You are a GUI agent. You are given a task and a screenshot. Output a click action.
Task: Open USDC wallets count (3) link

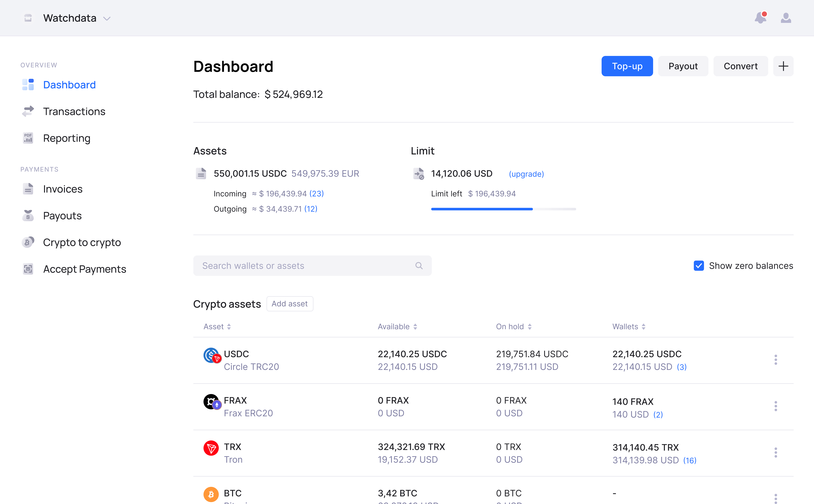682,367
